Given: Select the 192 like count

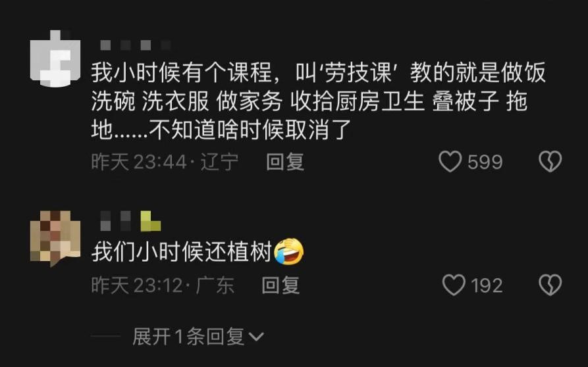Looking at the screenshot, I should coord(487,285).
